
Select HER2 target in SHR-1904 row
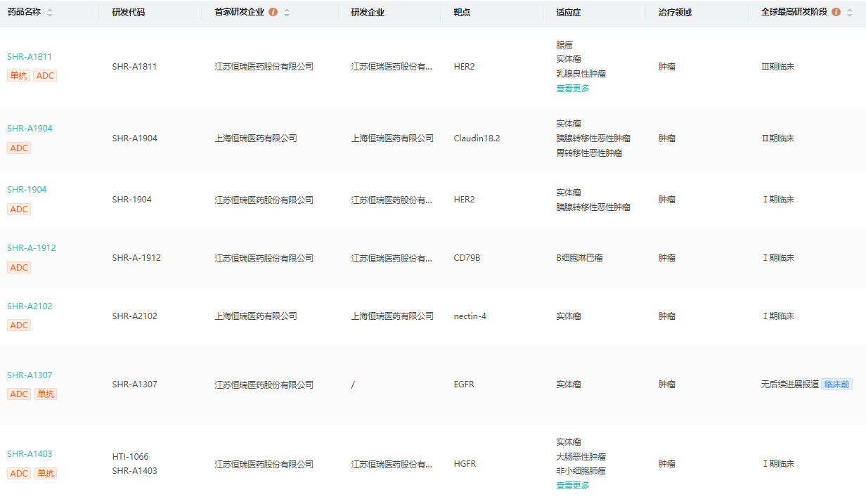[465, 200]
